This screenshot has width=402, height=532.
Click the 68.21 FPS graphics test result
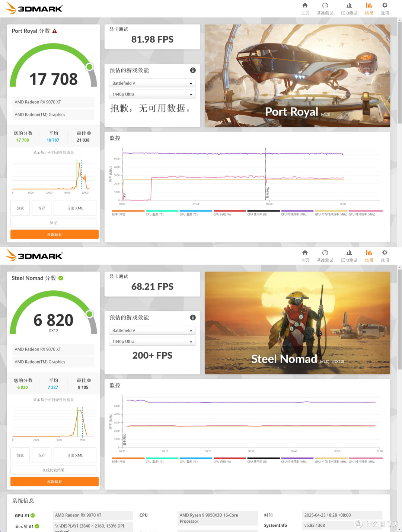[x=152, y=287]
